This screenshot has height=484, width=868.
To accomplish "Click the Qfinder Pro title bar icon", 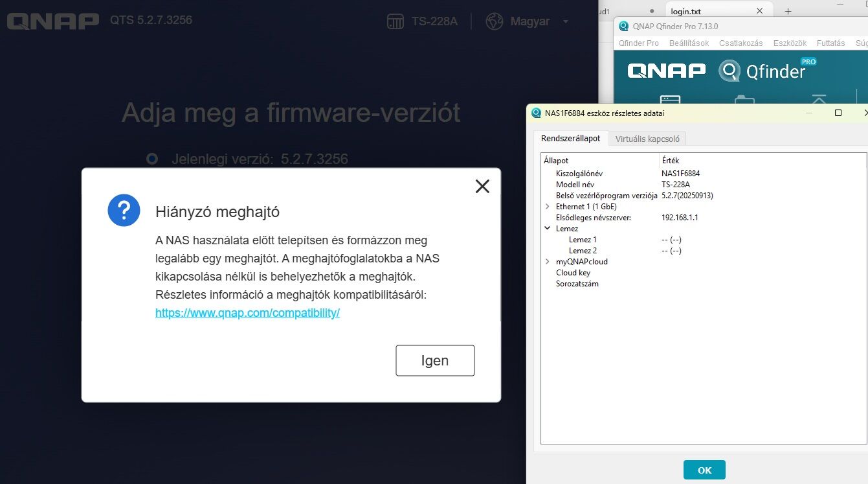I will pos(624,27).
